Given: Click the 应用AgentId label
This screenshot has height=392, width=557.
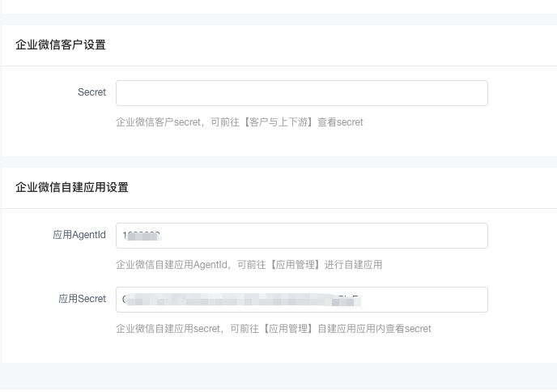Looking at the screenshot, I should (x=79, y=235).
